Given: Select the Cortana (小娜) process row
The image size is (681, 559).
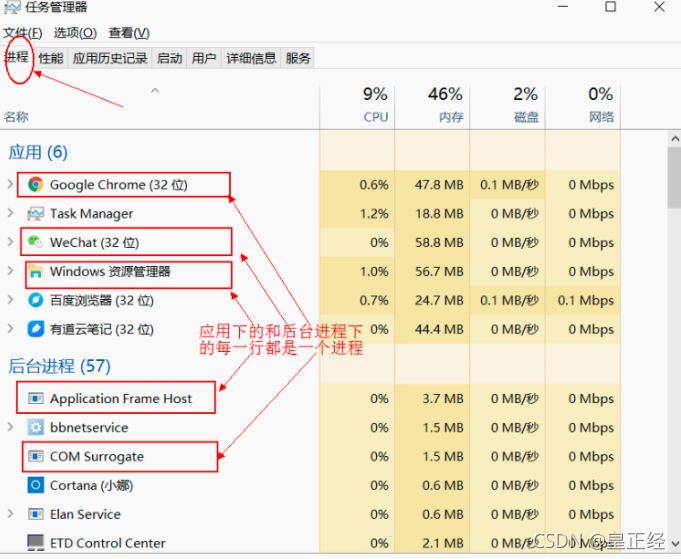Looking at the screenshot, I should click(310, 485).
